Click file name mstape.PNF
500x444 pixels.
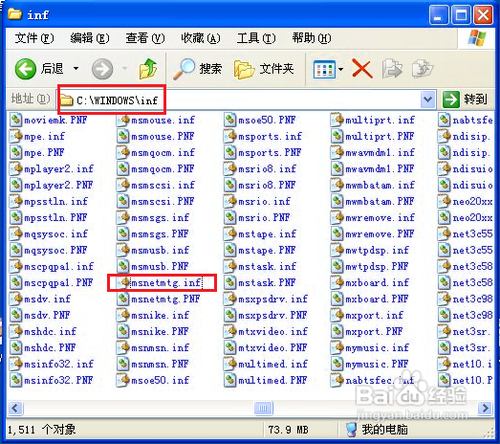(267, 250)
